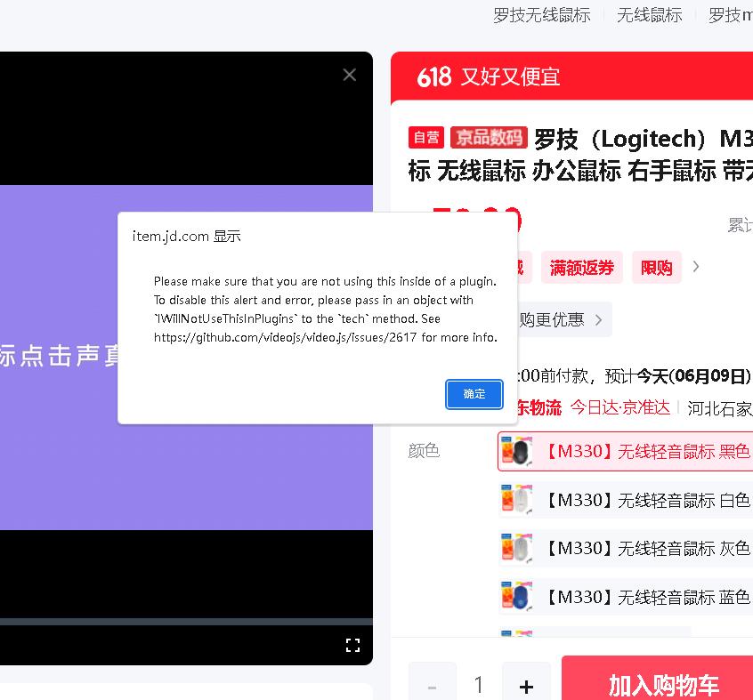The width and height of the screenshot is (753, 700).
Task: Click the github.com/videojs issue URL text
Action: pyautogui.click(x=285, y=337)
